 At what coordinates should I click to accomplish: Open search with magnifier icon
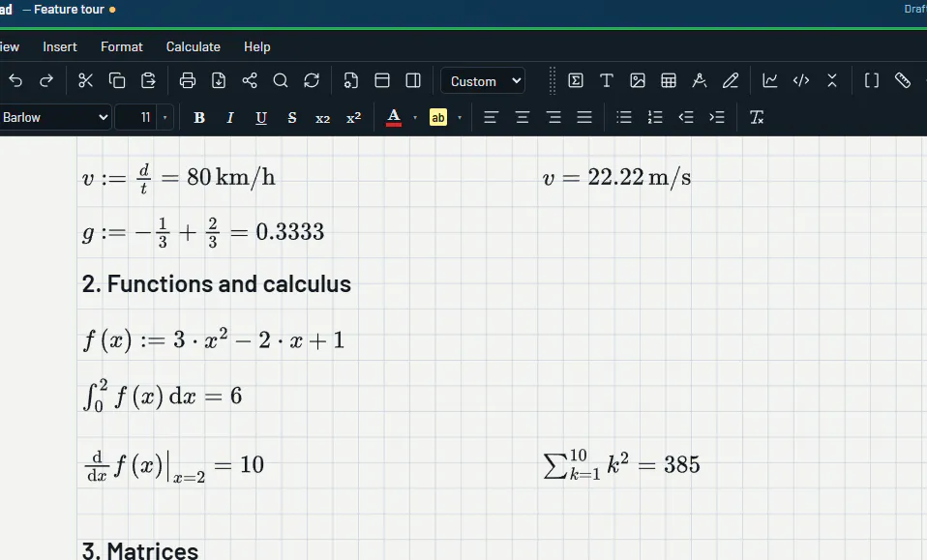281,81
